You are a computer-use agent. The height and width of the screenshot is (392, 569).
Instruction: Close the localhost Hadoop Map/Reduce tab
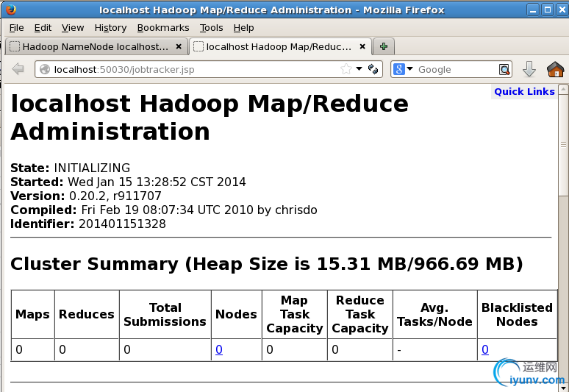click(362, 46)
